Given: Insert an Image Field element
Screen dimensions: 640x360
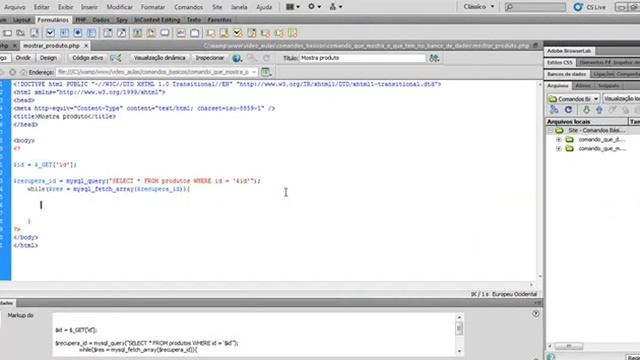Looking at the screenshot, I should (x=137, y=33).
